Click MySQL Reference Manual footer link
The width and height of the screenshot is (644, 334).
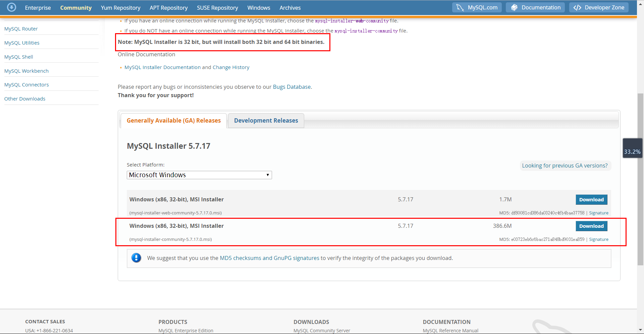tap(450, 331)
